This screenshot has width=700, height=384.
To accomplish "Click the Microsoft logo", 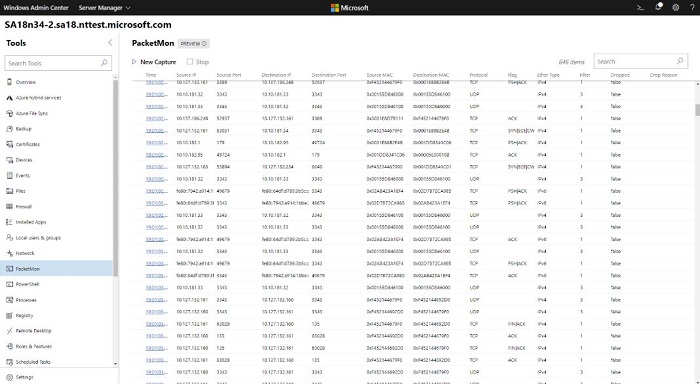I will coord(350,8).
